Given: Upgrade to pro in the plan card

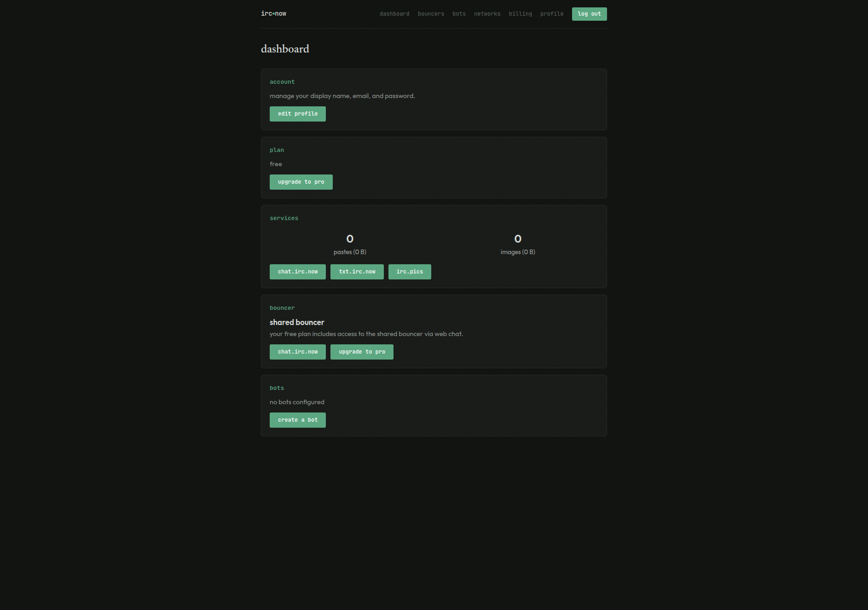Looking at the screenshot, I should click(x=301, y=182).
